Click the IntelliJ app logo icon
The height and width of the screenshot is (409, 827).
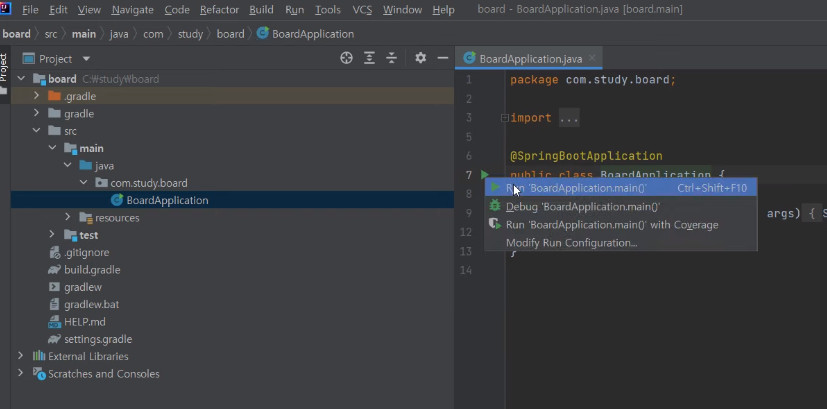[x=6, y=9]
